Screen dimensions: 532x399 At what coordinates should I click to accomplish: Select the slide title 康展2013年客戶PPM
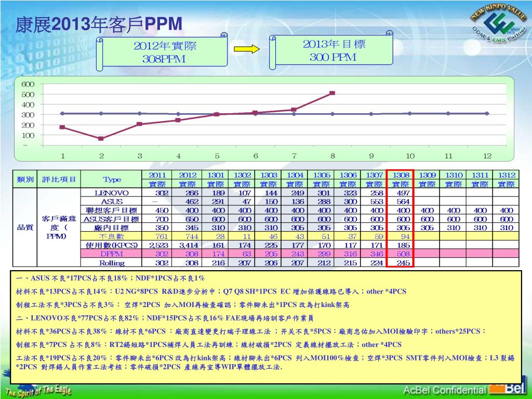(x=99, y=24)
